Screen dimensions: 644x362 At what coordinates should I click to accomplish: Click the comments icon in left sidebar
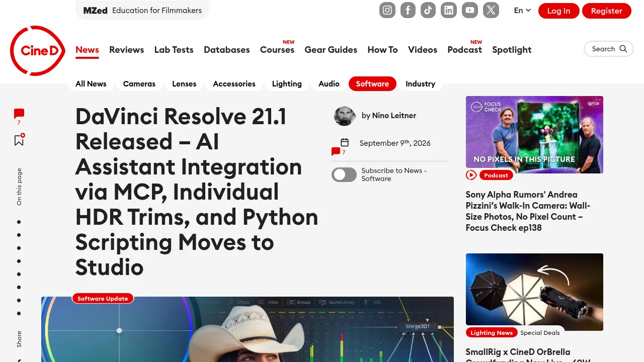[x=19, y=114]
